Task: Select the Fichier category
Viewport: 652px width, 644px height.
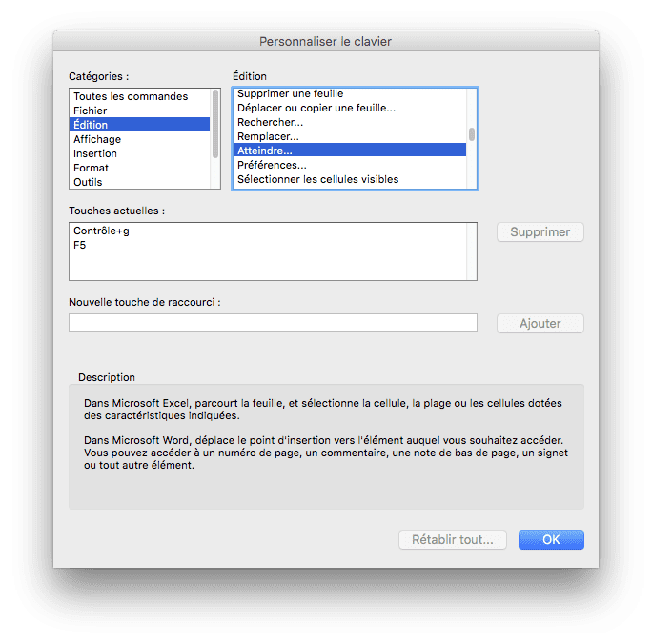Action: click(x=140, y=111)
